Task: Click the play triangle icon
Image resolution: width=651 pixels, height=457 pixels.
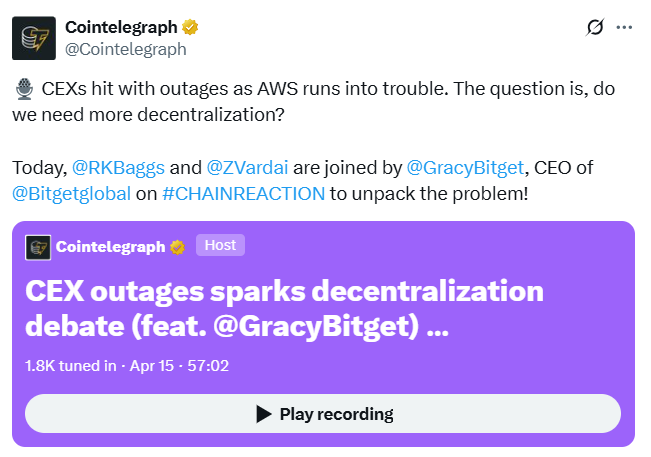Action: point(264,414)
